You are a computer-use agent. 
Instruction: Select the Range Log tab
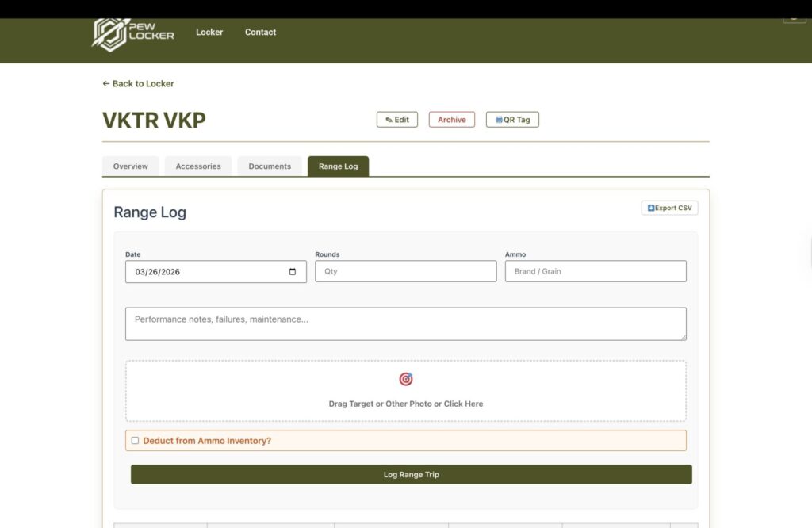pyautogui.click(x=338, y=166)
